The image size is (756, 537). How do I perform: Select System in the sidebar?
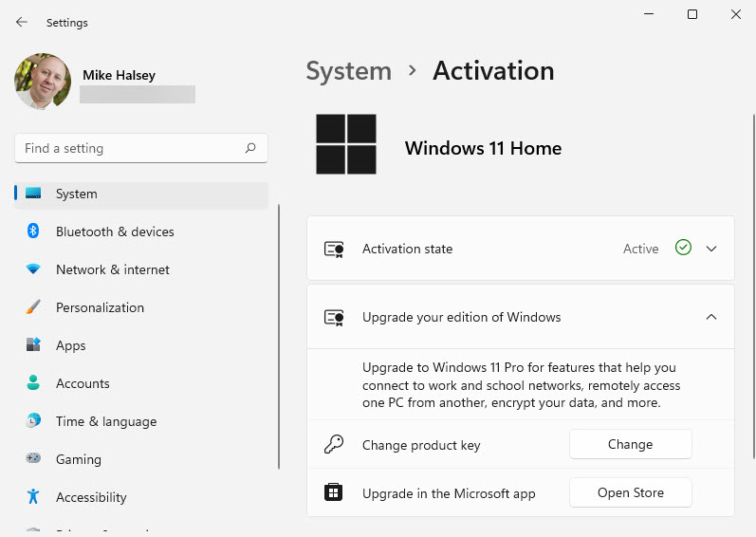pos(76,194)
